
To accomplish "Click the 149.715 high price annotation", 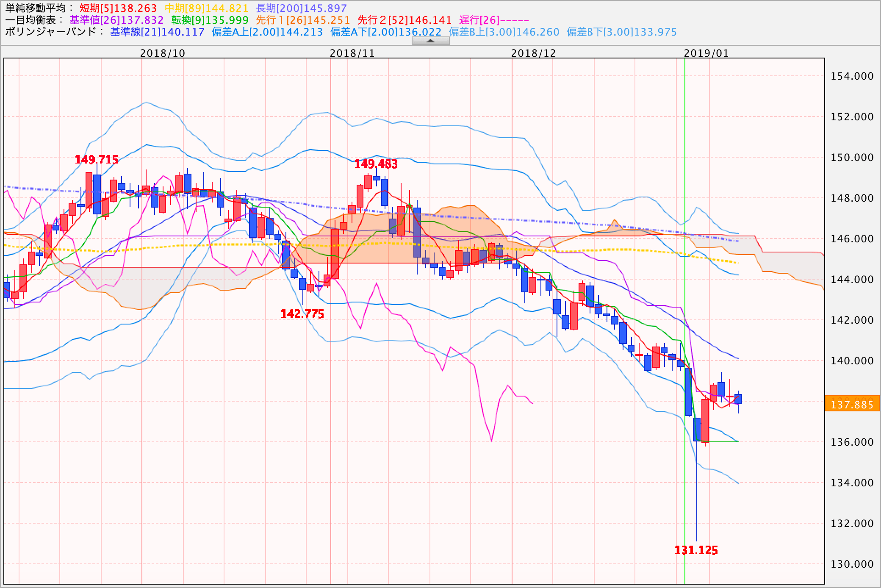I will tap(97, 160).
